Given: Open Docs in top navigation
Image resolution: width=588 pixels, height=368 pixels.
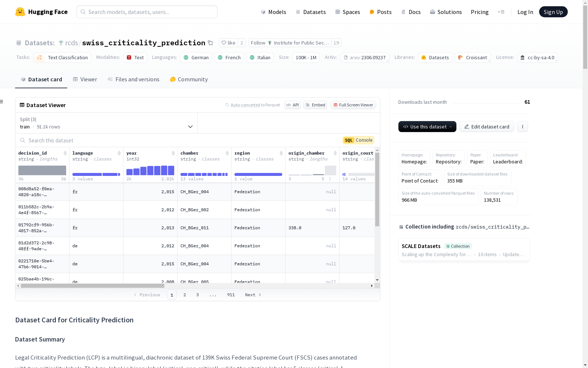Looking at the screenshot, I should 411,12.
